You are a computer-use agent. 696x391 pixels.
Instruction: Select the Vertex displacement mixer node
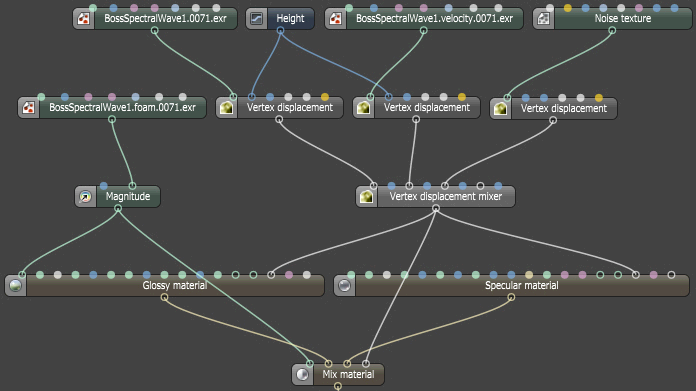click(435, 197)
